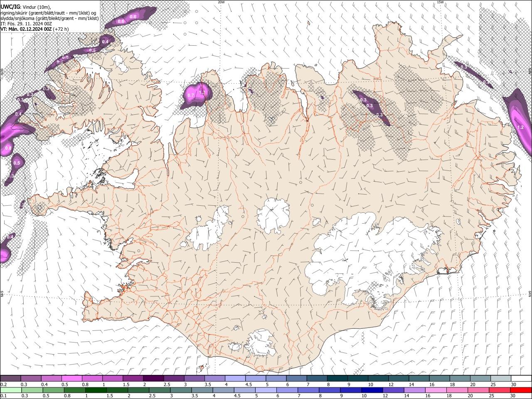The height and width of the screenshot is (399, 532).
Task: Pick the white swatch after 30 in upper legend
Action: coord(521,379)
